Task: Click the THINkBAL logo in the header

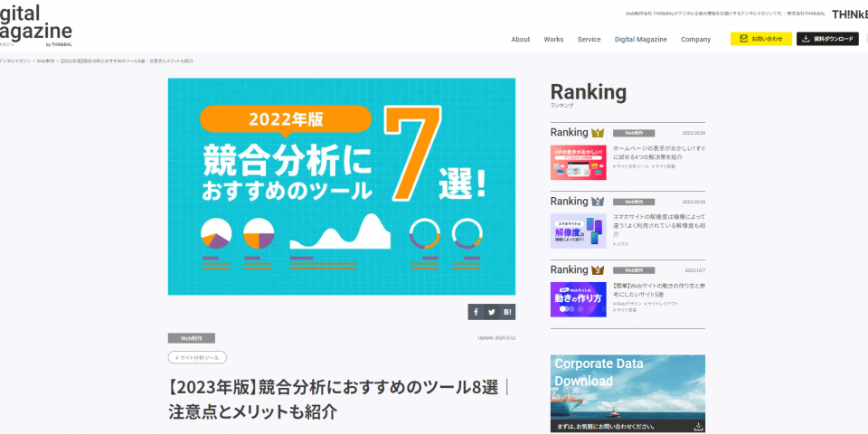Action: click(850, 14)
